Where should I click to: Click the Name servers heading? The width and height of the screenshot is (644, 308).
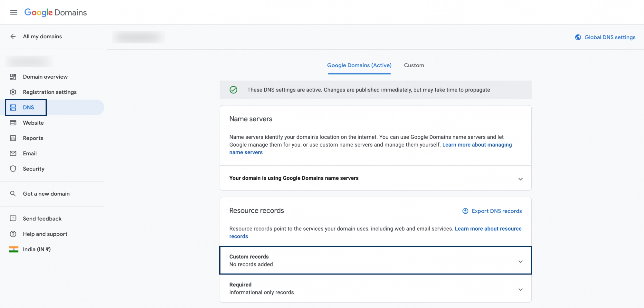point(251,119)
